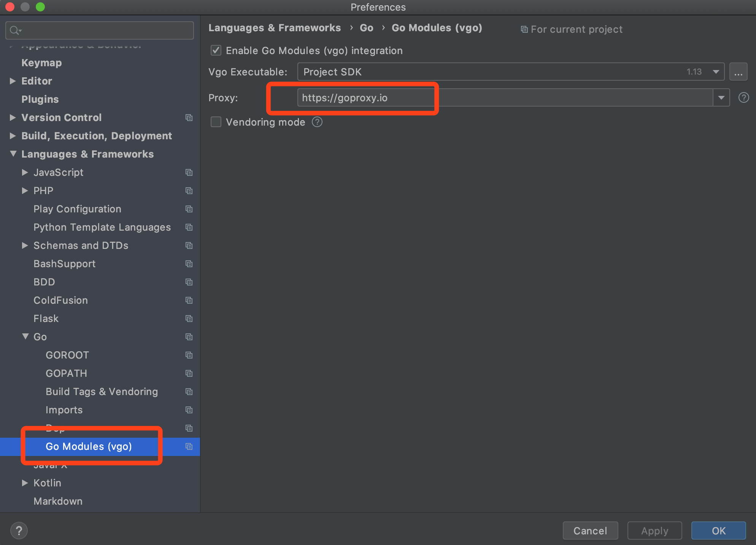
Task: Click the Build Tags & Vendoring settings icon
Action: [188, 390]
